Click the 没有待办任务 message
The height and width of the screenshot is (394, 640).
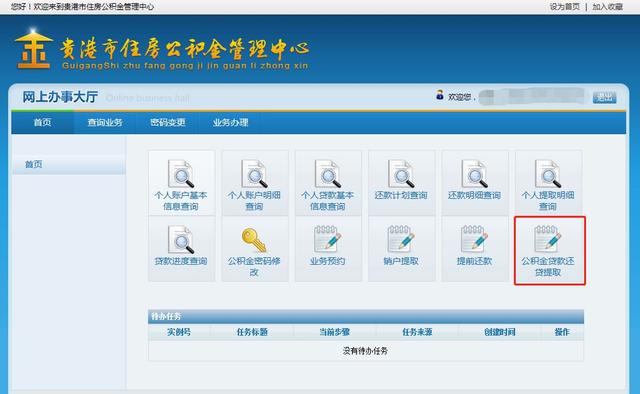(365, 351)
